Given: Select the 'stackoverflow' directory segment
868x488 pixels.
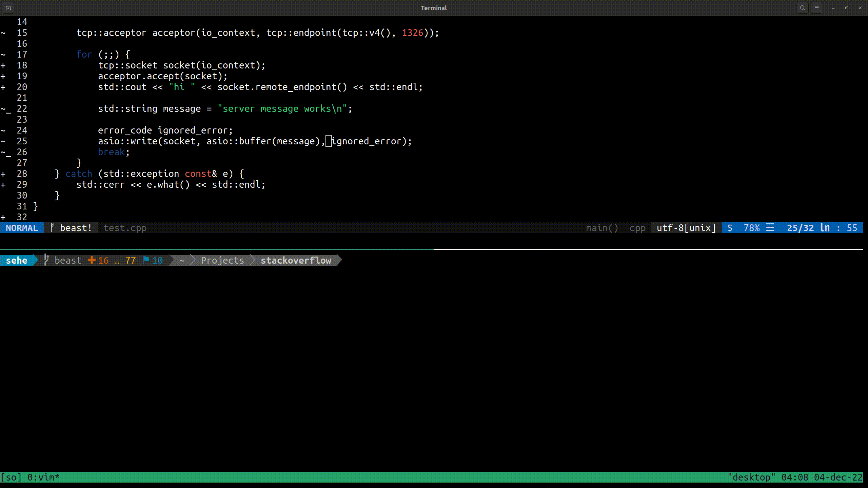Looking at the screenshot, I should pyautogui.click(x=296, y=260).
